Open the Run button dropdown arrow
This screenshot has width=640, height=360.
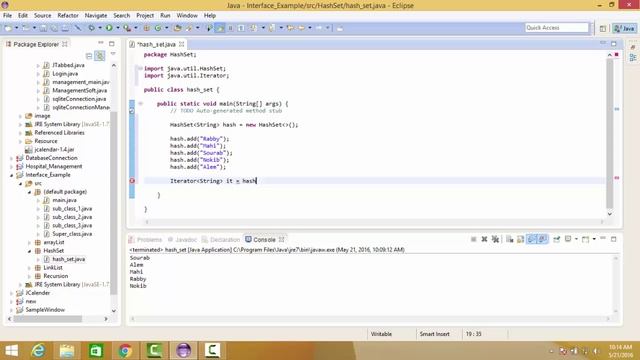point(118,28)
